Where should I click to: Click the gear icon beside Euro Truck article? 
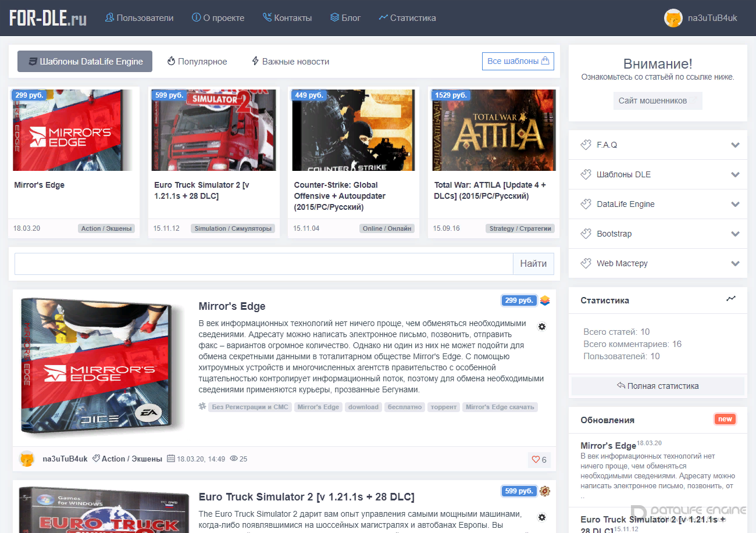click(542, 517)
